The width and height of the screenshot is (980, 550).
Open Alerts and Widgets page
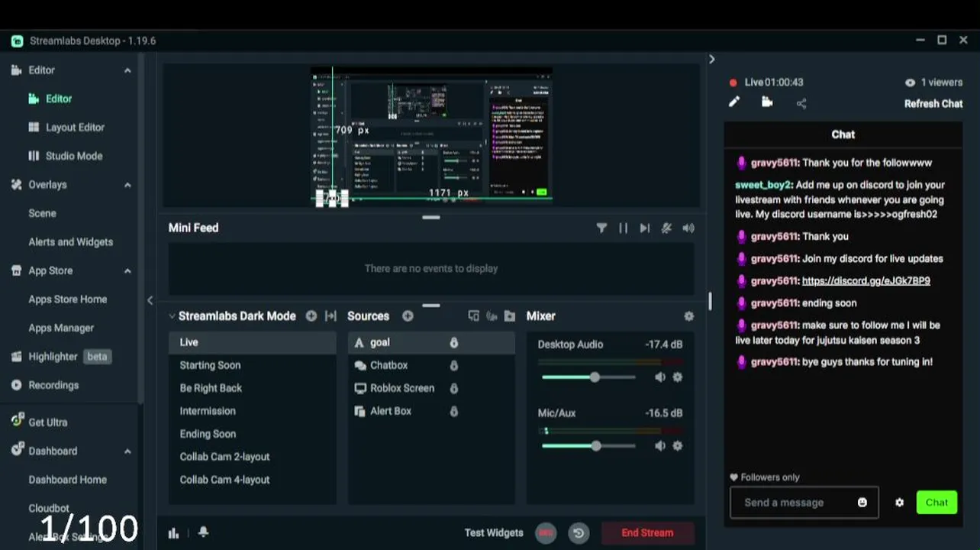coord(71,242)
